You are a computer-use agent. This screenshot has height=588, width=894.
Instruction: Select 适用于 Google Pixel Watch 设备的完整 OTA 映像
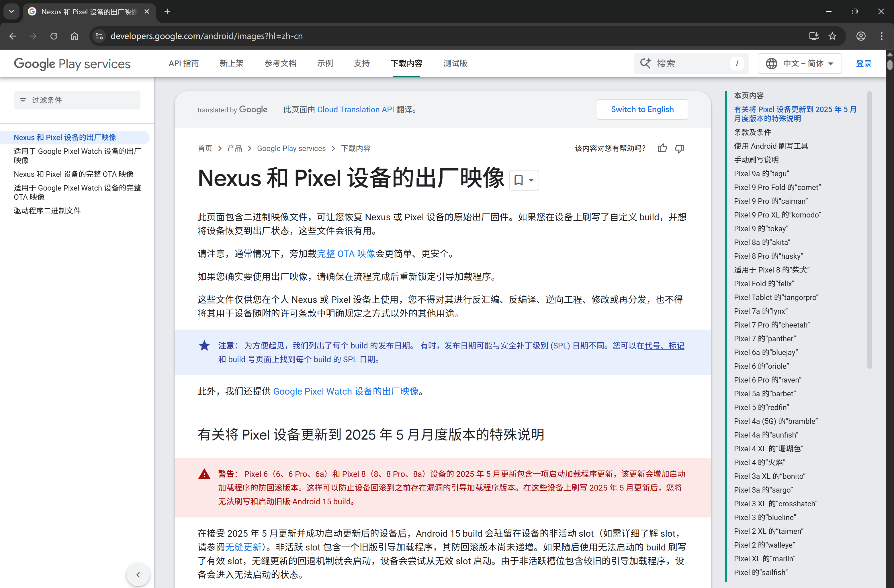[x=77, y=192]
